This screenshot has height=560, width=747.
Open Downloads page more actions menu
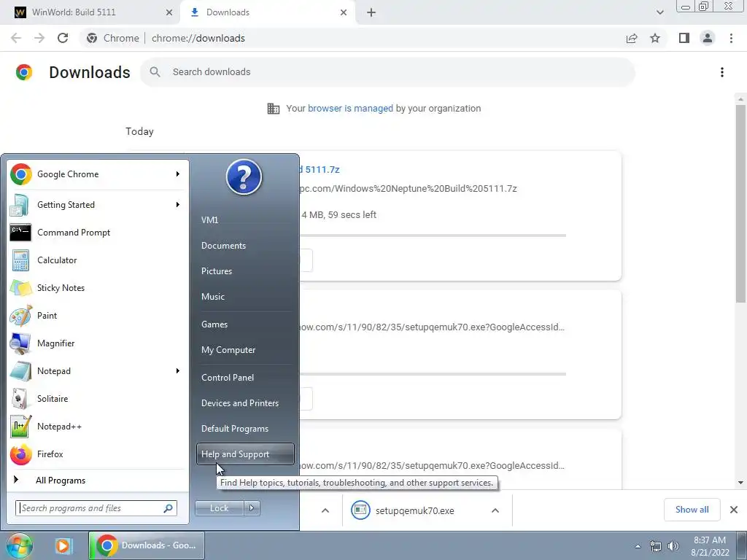(x=722, y=72)
